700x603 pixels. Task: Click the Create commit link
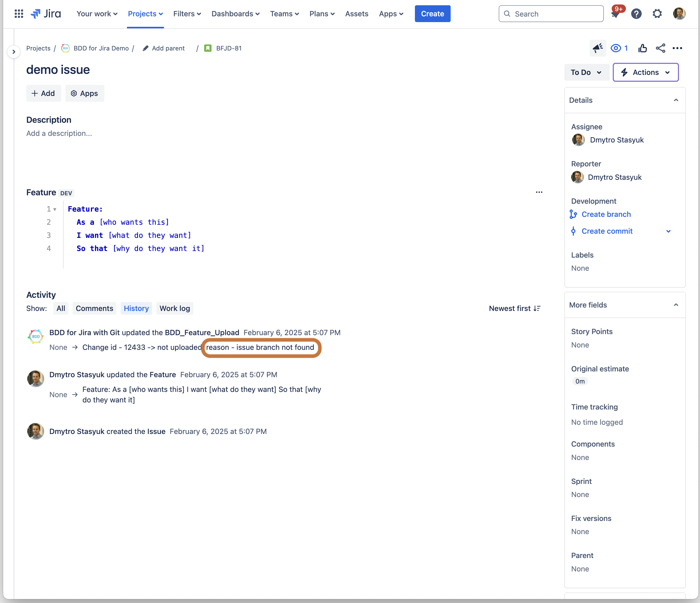(x=607, y=231)
